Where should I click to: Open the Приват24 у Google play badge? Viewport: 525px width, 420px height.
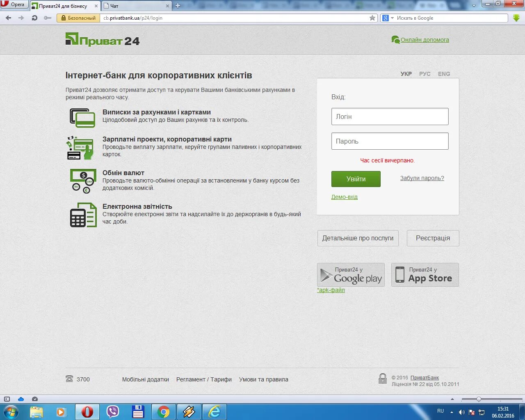point(351,275)
